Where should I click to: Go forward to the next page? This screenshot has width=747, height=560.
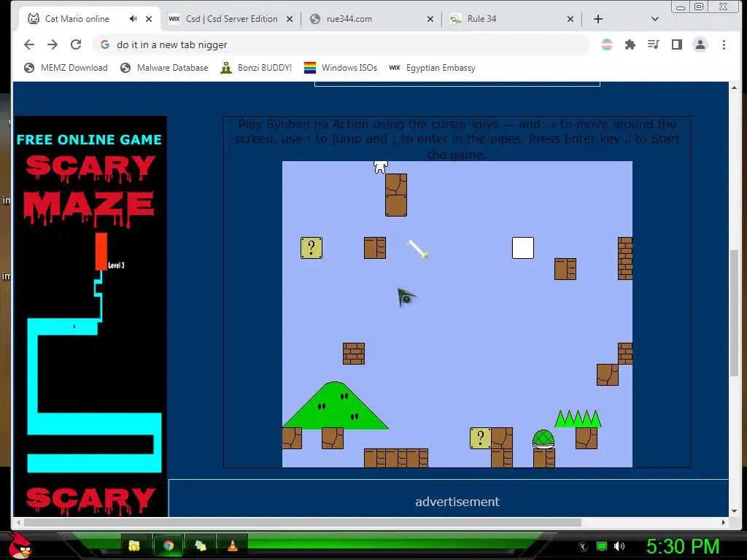pos(53,44)
